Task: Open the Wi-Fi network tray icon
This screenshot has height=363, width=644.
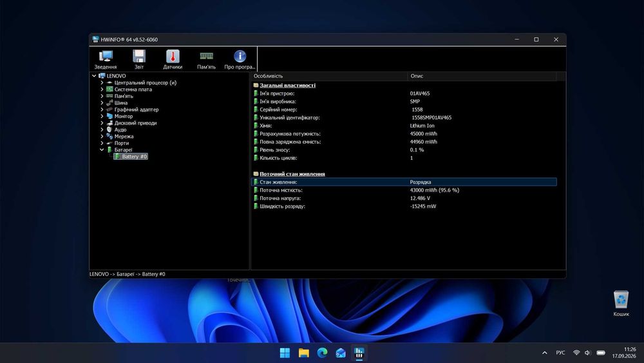Action: (x=576, y=353)
